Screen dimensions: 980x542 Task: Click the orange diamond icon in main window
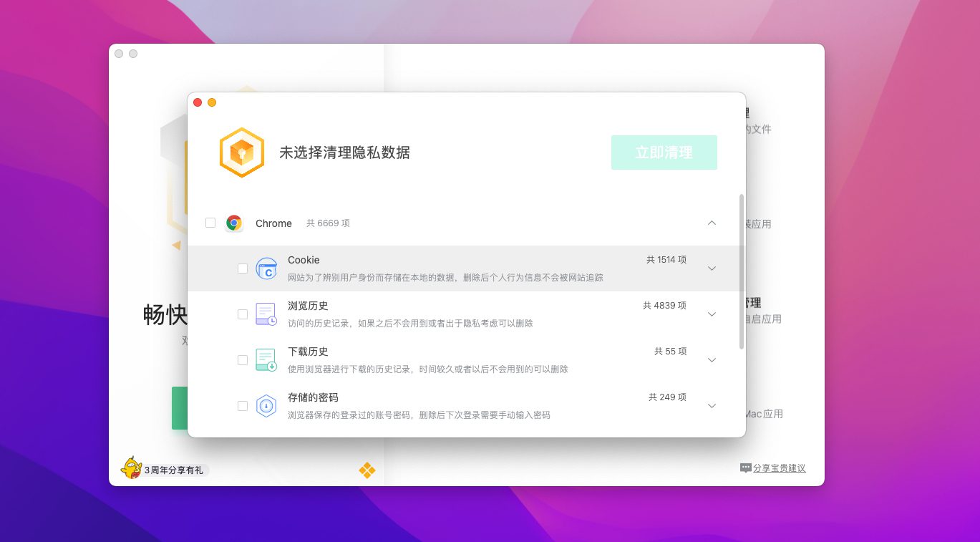coord(367,470)
